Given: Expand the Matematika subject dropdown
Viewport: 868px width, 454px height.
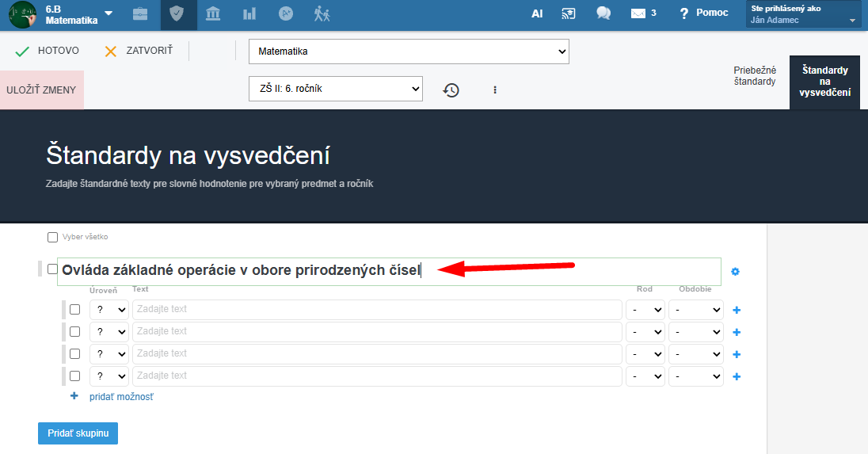Looking at the screenshot, I should (x=409, y=52).
